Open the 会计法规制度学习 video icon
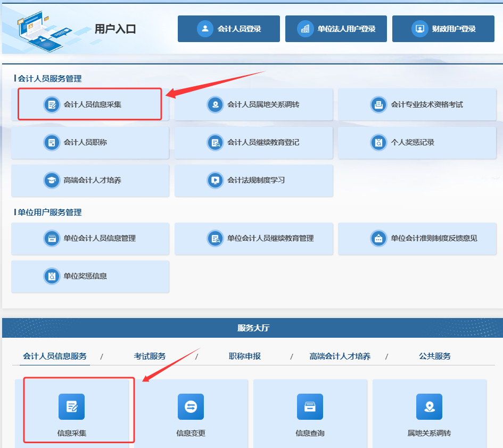This screenshot has width=503, height=448. [215, 180]
